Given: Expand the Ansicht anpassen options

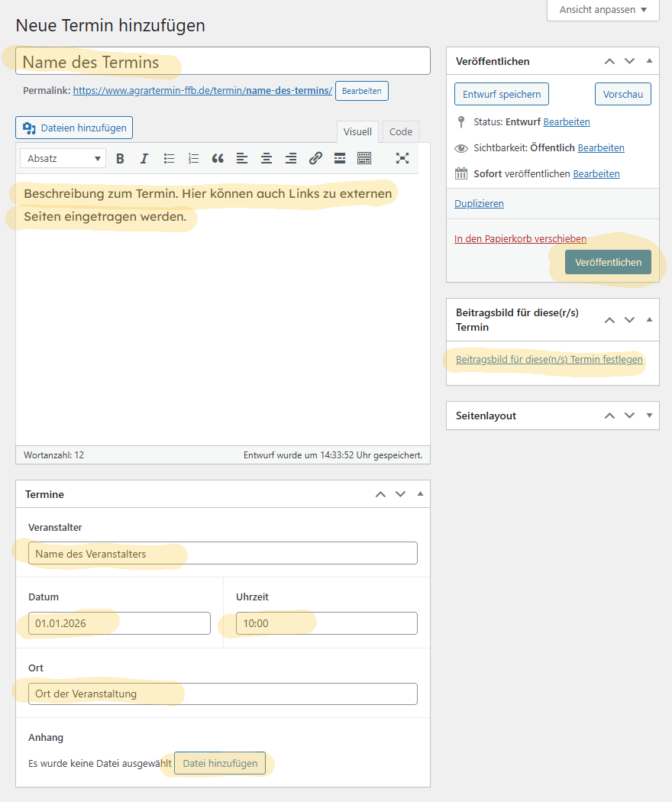Looking at the screenshot, I should point(603,10).
